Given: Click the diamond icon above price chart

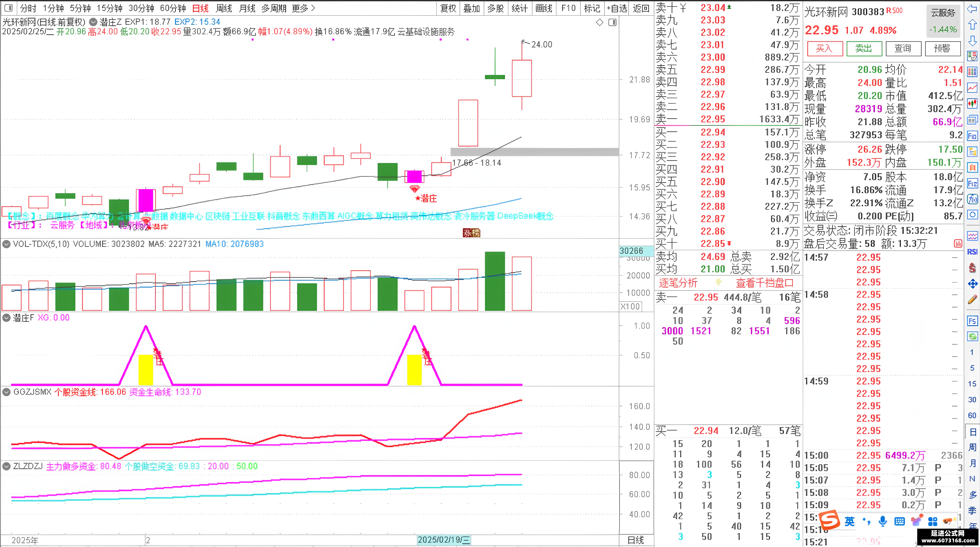Looking at the screenshot, I should (600, 22).
